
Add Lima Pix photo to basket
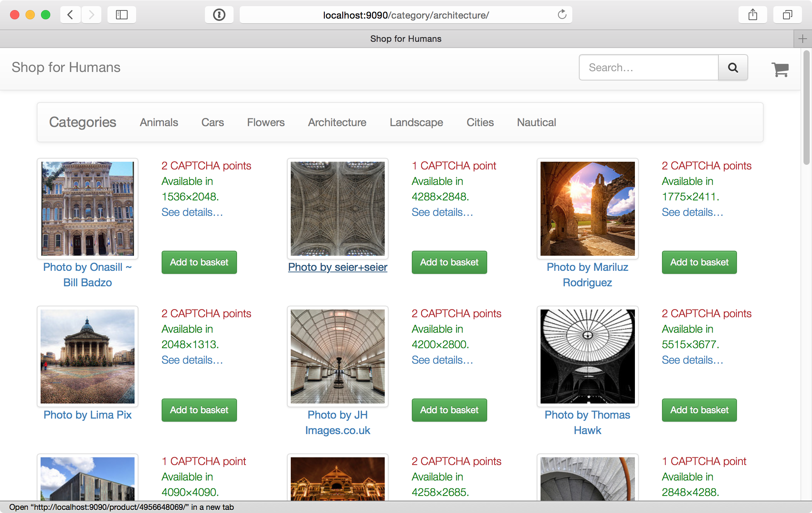click(199, 410)
